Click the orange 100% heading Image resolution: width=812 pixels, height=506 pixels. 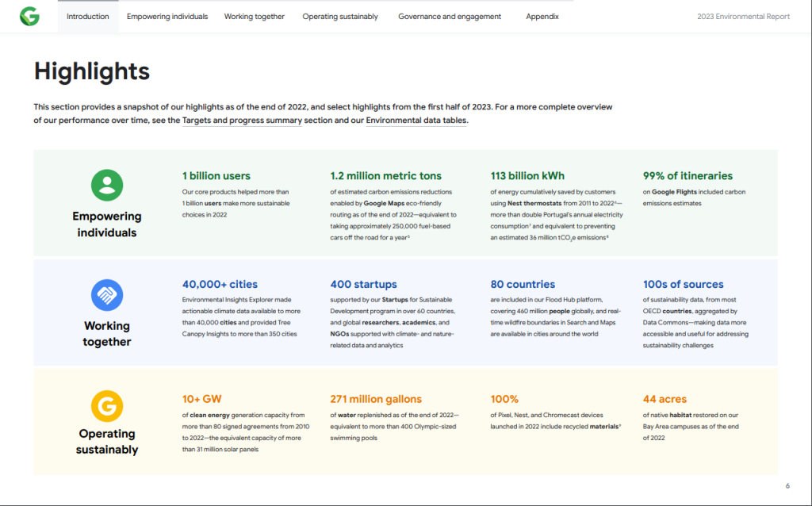coord(504,399)
